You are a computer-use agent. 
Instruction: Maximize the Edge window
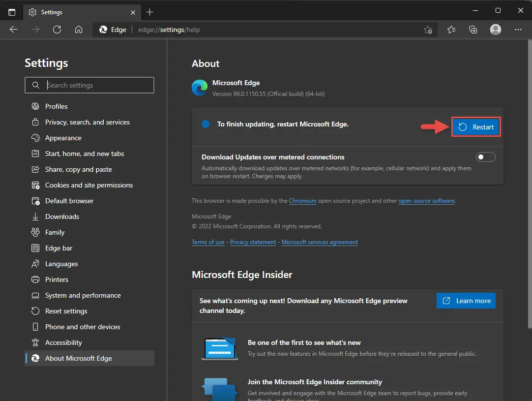click(x=498, y=10)
